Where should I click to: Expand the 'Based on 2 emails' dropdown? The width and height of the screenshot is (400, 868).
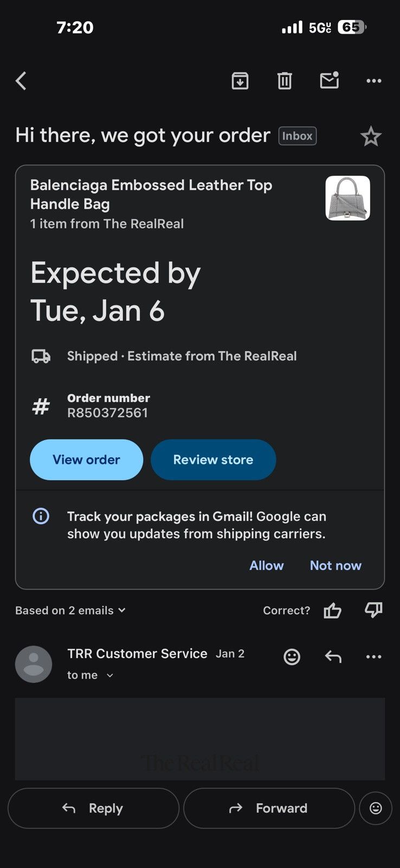click(70, 610)
